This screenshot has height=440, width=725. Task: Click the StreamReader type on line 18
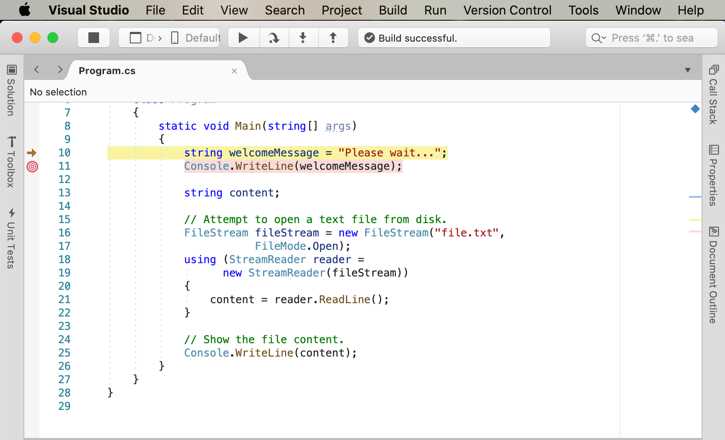[x=267, y=259]
